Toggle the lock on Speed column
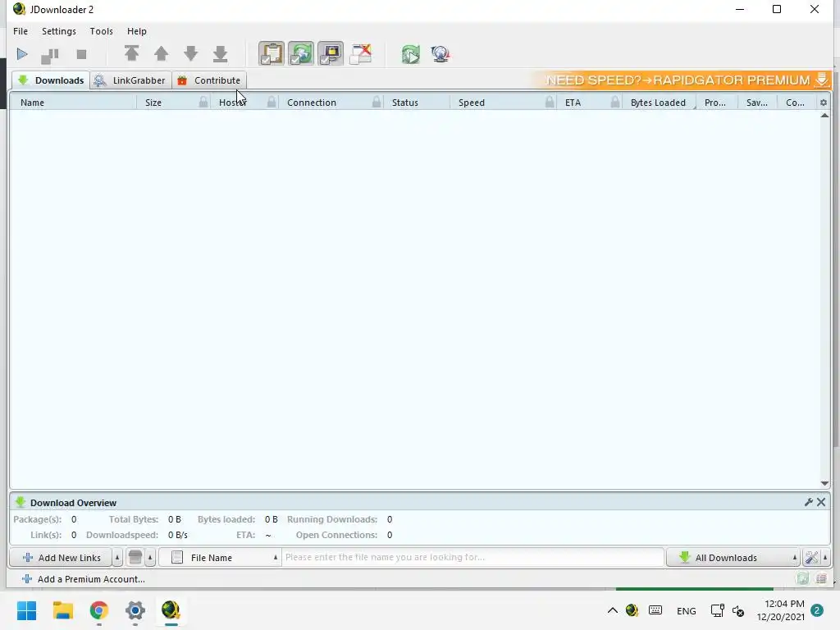 pos(549,102)
